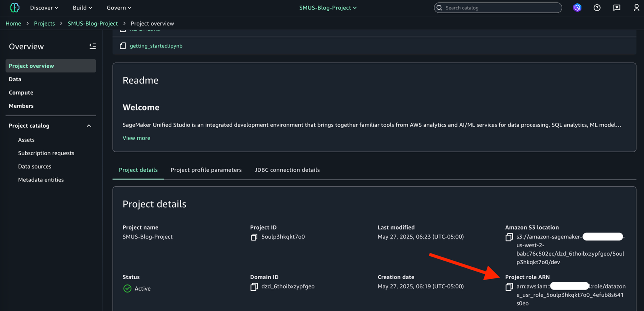
Task: Open Compute in the sidebar
Action: (x=21, y=92)
